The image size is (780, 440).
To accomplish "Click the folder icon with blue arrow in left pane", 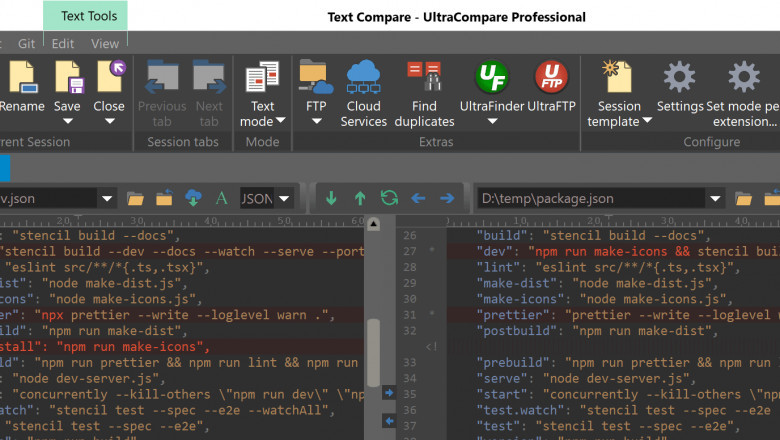I will [x=164, y=198].
